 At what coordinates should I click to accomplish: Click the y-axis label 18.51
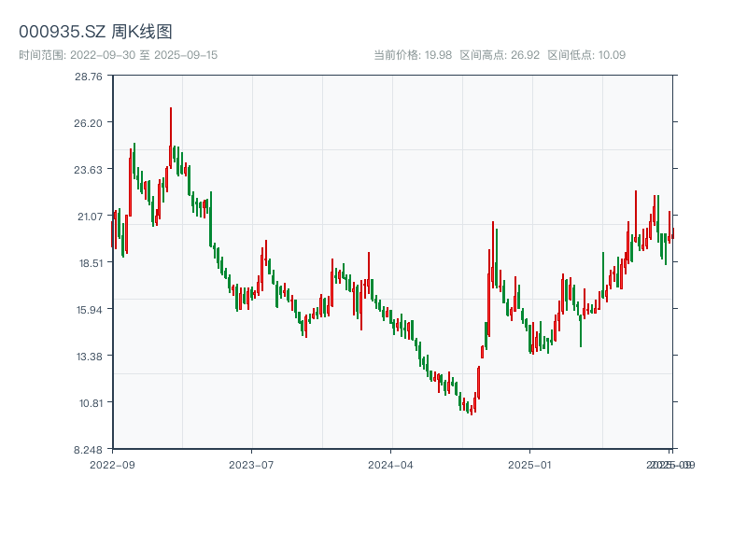click(90, 263)
